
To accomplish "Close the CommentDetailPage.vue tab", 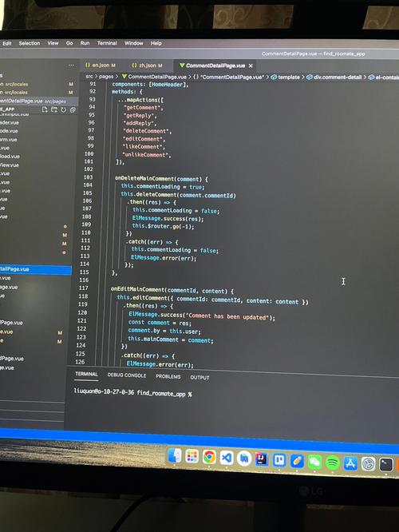I will click(251, 66).
